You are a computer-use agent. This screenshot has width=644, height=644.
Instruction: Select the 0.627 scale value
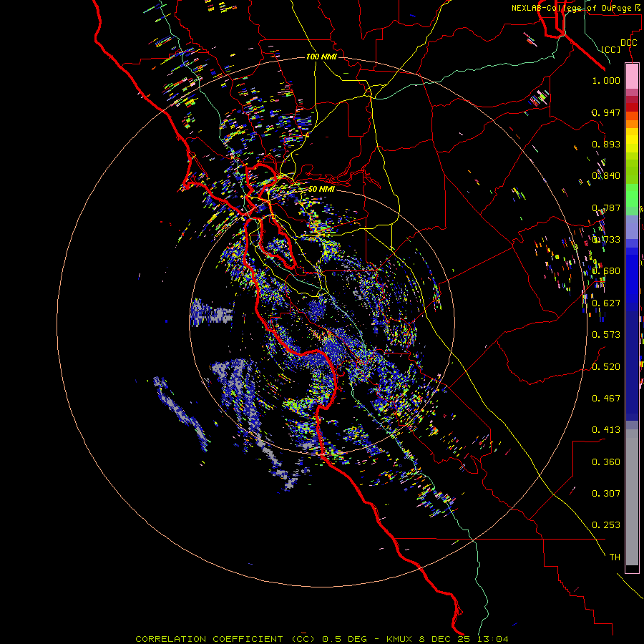click(x=606, y=303)
